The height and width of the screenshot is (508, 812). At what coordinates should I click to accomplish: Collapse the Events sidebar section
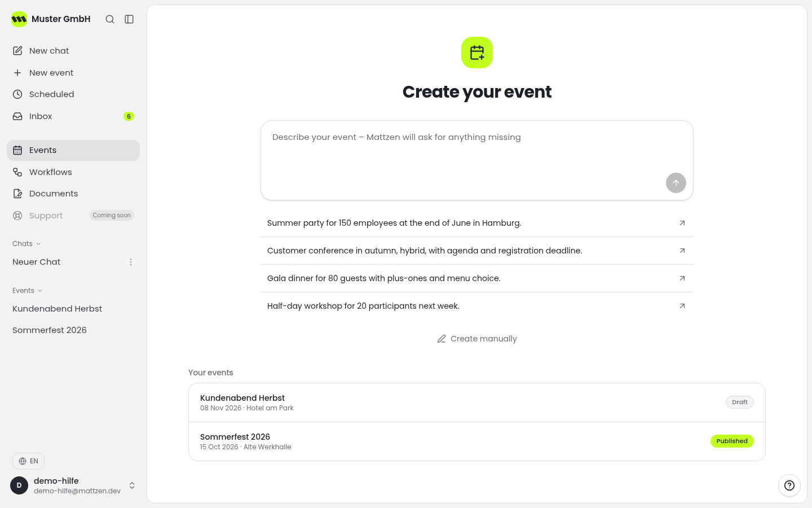tap(28, 291)
